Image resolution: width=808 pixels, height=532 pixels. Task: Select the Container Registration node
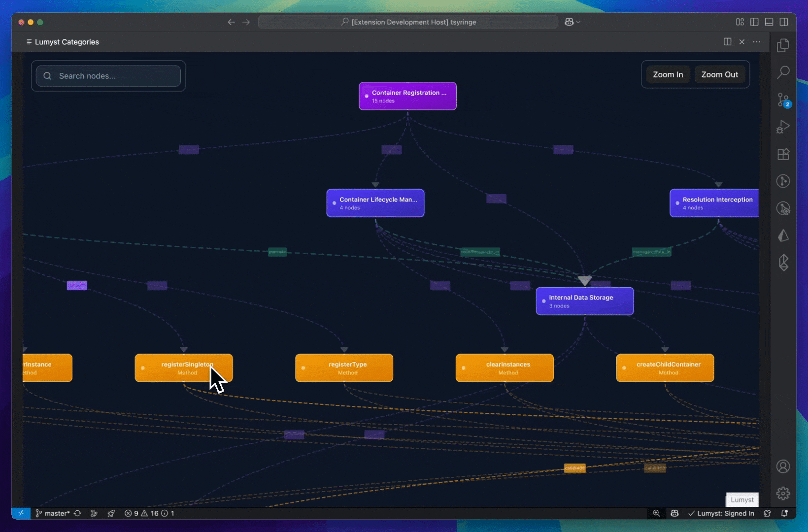pos(407,96)
